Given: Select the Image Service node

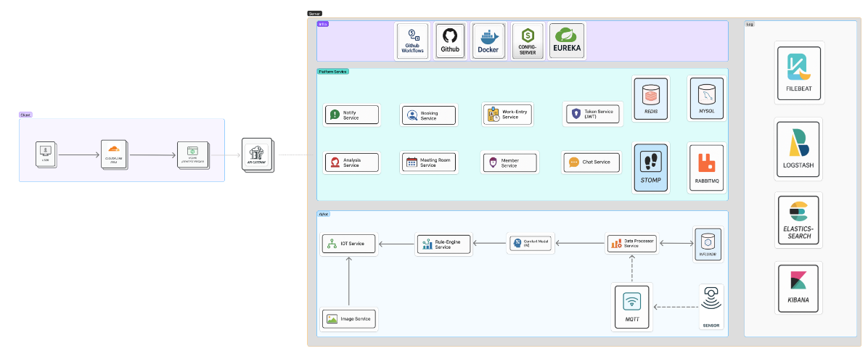Looking at the screenshot, I should click(x=349, y=318).
